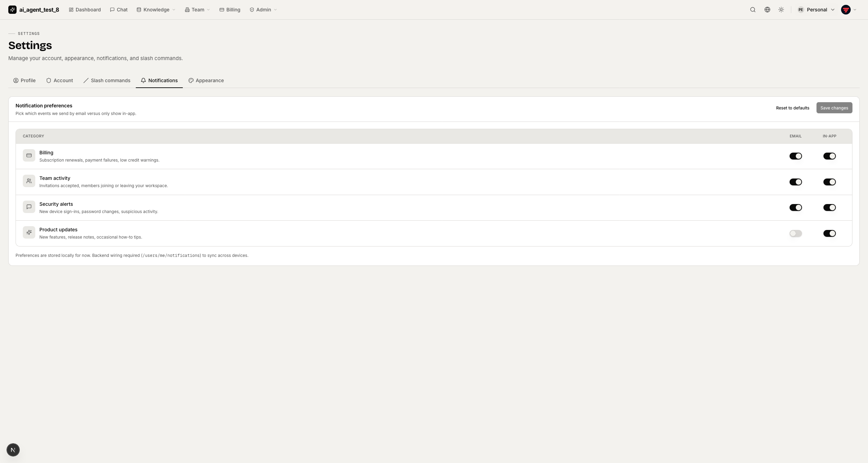Expand the Knowledge menu

(156, 10)
